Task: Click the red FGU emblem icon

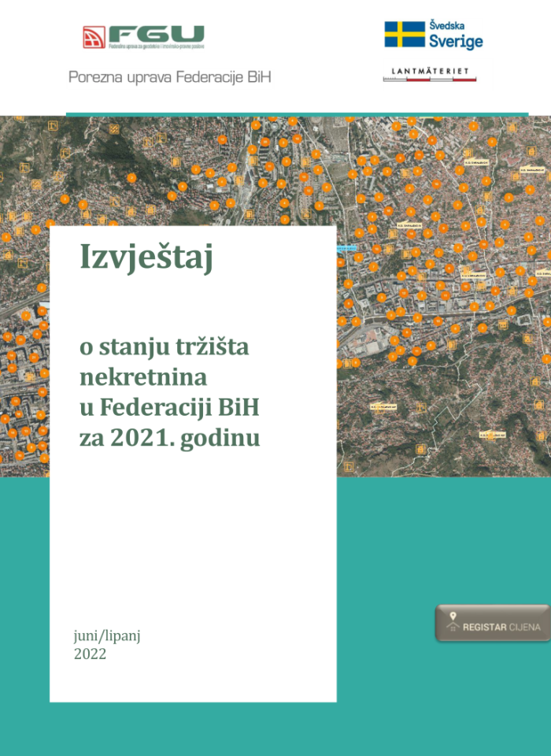Action: [x=94, y=38]
